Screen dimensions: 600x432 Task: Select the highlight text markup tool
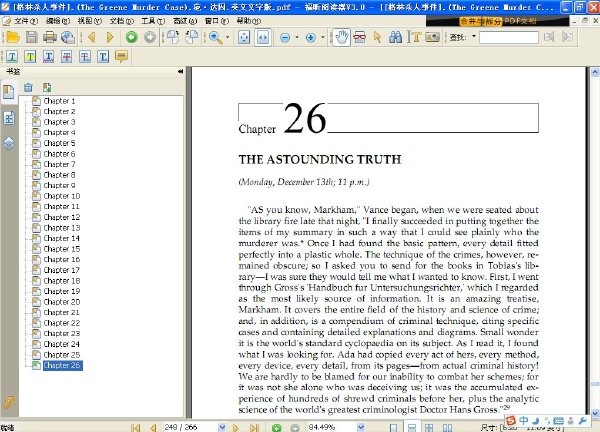[30, 57]
